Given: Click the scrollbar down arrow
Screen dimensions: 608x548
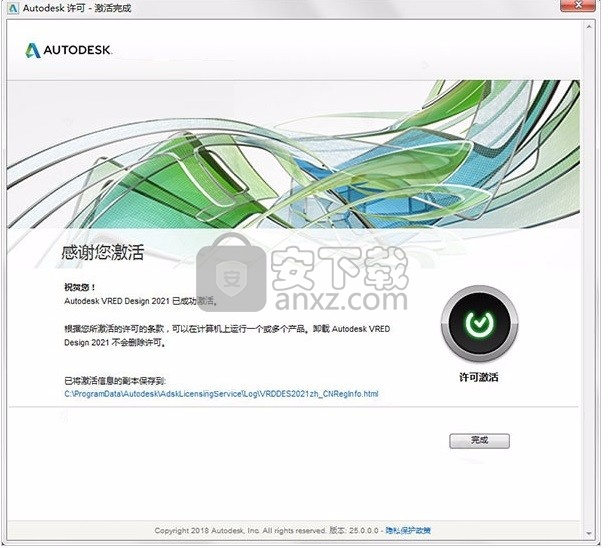Looking at the screenshot, I should (x=589, y=533).
